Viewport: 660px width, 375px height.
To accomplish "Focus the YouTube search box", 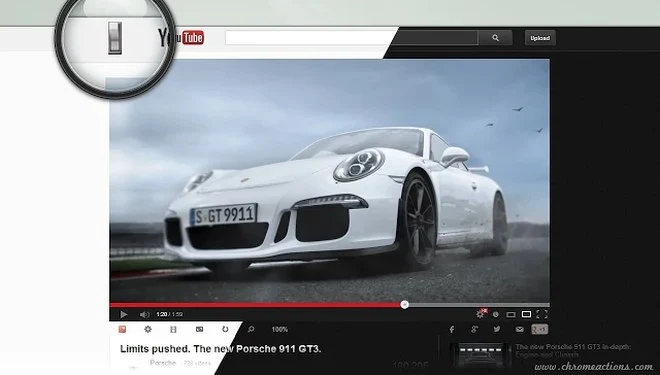I will tap(351, 38).
